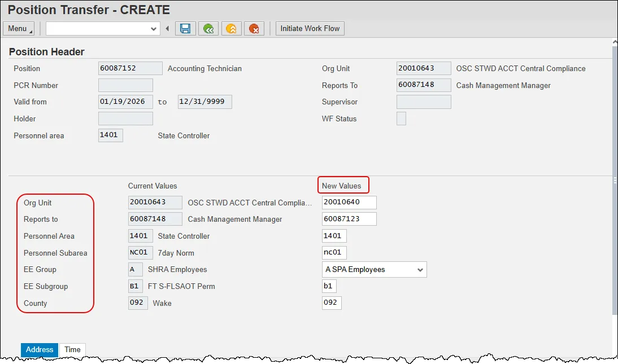Expand the command field dropdown
This screenshot has height=364, width=618.
tap(154, 29)
